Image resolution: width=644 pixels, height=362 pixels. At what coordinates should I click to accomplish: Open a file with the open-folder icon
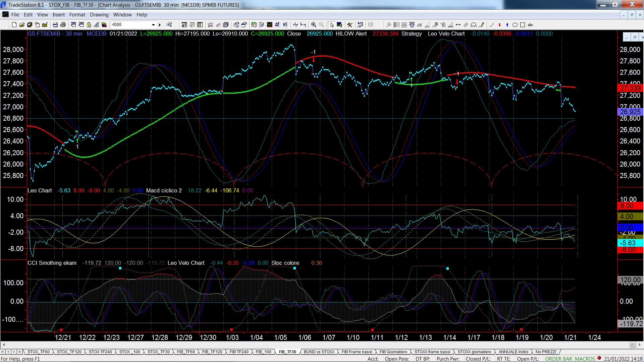click(22, 25)
